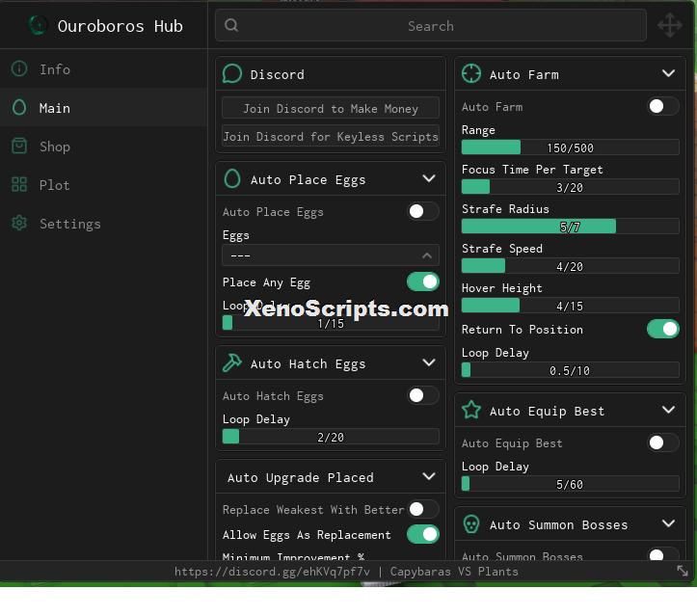Click Auto Place Eggs Loop Delay slider 1/15

coord(331,323)
